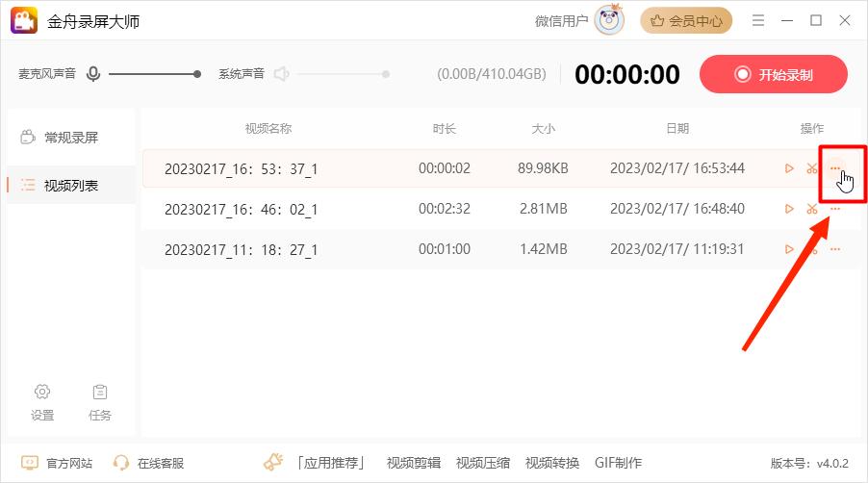Adjust the system sound volume slider
The width and height of the screenshot is (868, 483).
tap(344, 73)
